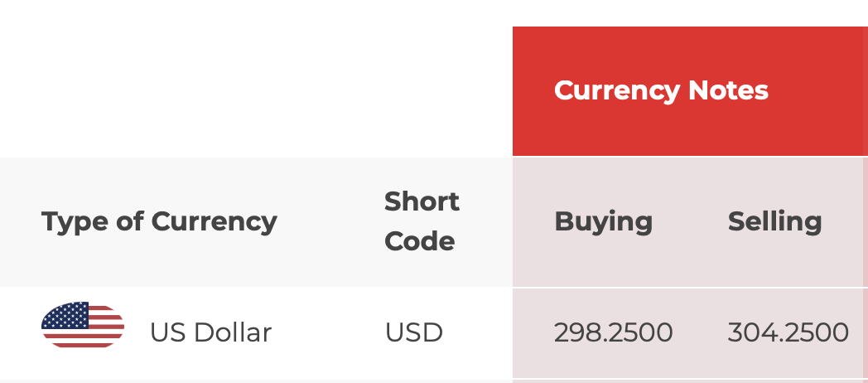Click the 298.2500 buying rate

[x=614, y=332]
